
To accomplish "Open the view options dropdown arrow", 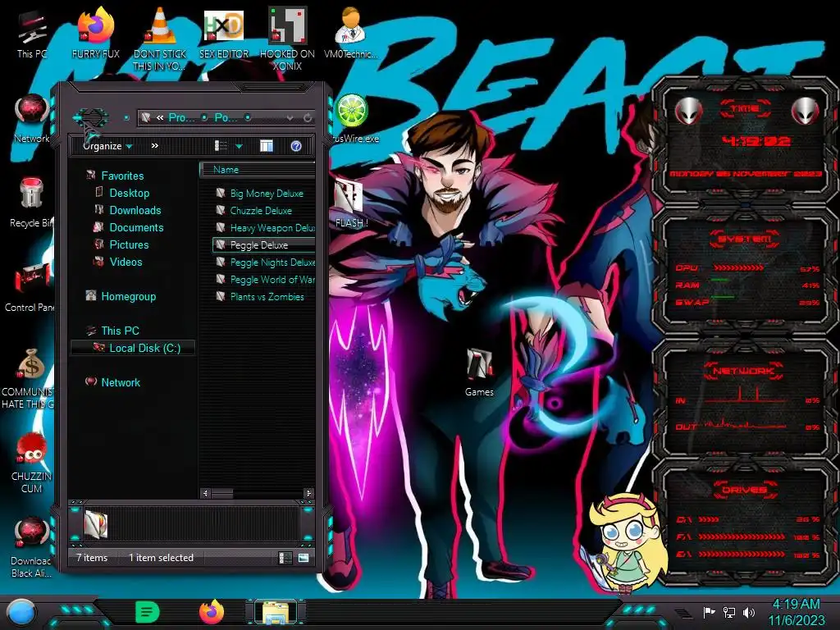I will point(239,146).
